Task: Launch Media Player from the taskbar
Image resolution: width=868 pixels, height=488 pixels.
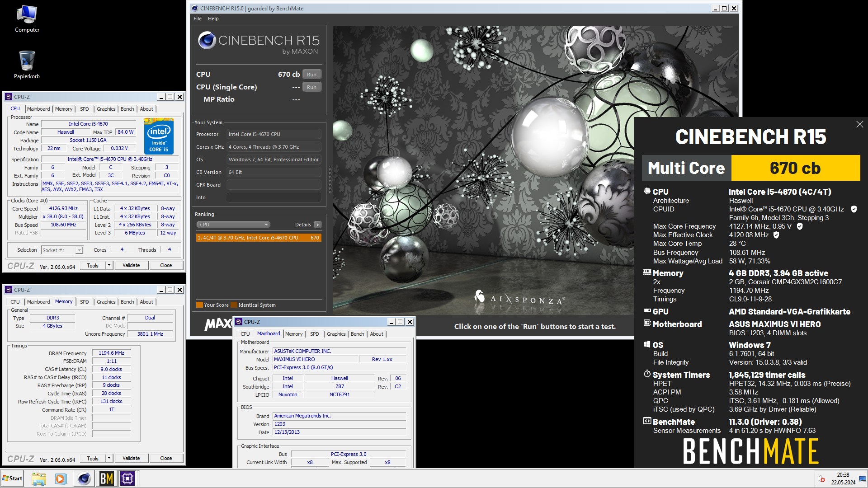Action: coord(61,479)
